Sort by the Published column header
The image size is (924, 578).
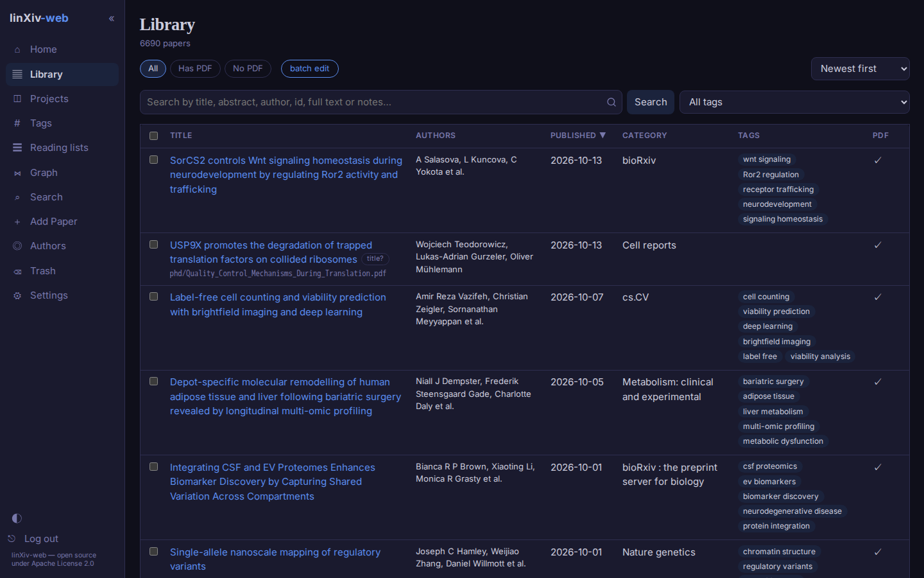[577, 136]
